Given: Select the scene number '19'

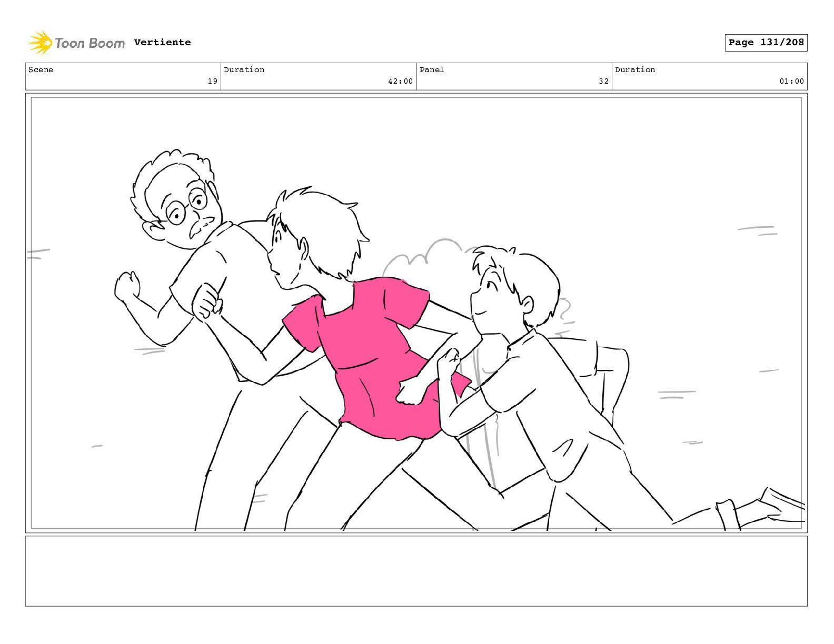Looking at the screenshot, I should tap(212, 81).
